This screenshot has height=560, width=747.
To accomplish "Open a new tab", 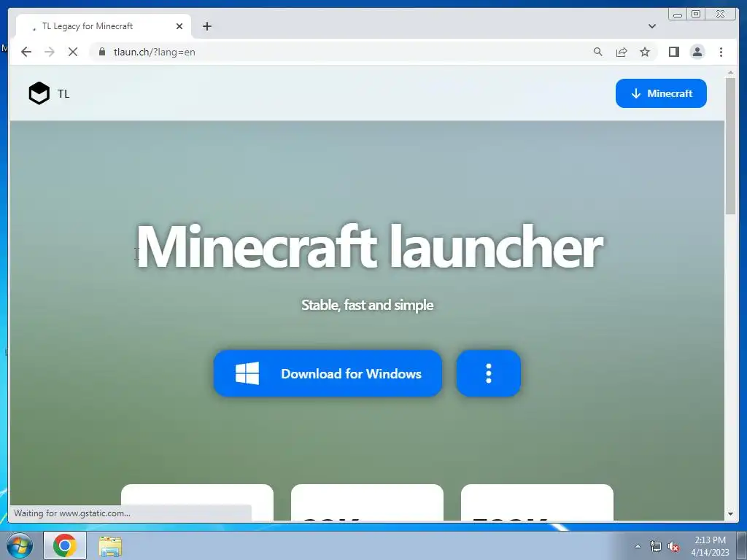I will coord(206,26).
